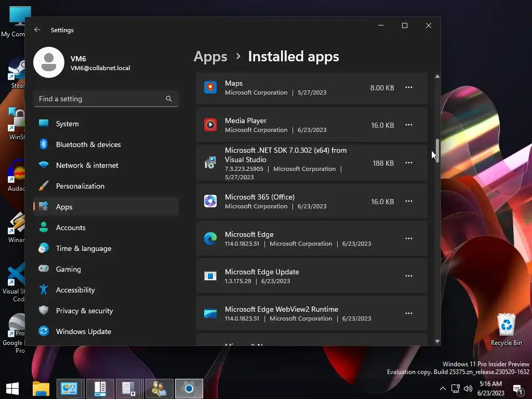The width and height of the screenshot is (532, 399).
Task: Show hidden tray icons chevron
Action: click(443, 389)
